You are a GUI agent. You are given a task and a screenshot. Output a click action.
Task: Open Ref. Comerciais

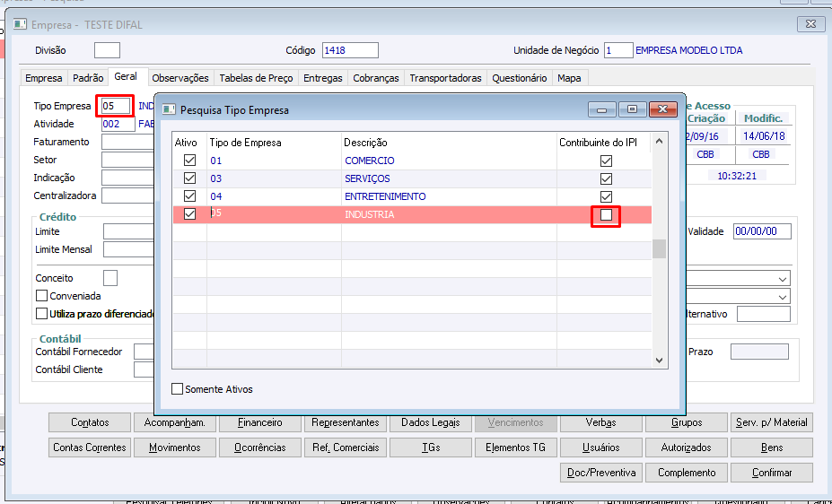pyautogui.click(x=346, y=448)
